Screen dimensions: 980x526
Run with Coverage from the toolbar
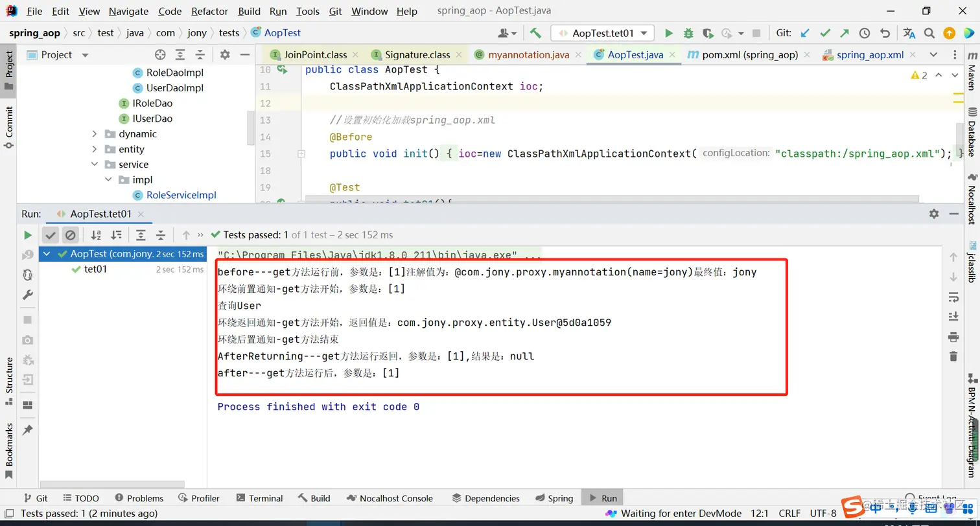pyautogui.click(x=708, y=33)
